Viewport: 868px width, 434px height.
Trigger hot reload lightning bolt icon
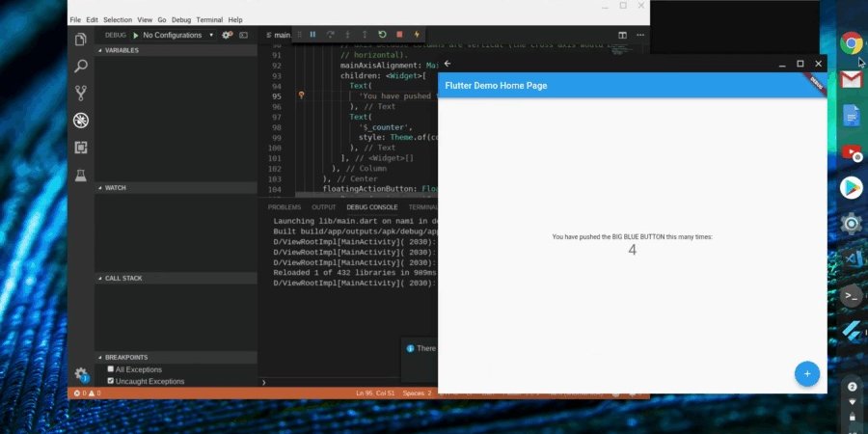coord(417,35)
